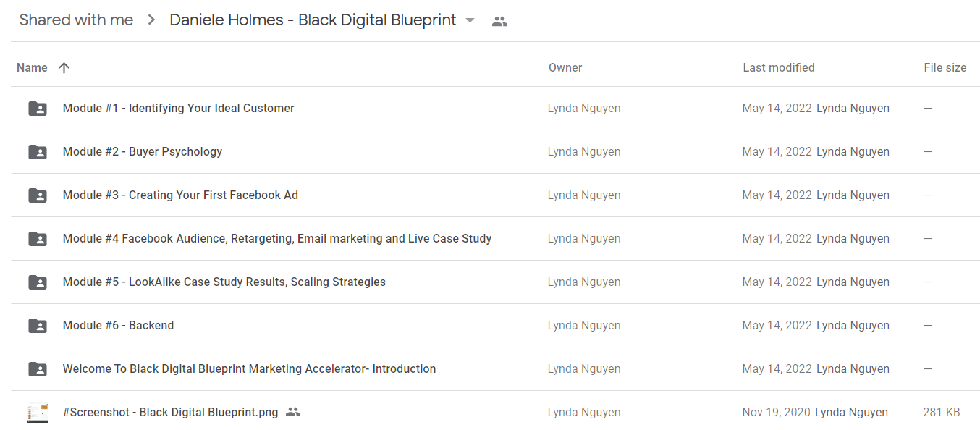Screen dimensions: 980x430
Task: Select the Owner column header
Action: pos(565,67)
